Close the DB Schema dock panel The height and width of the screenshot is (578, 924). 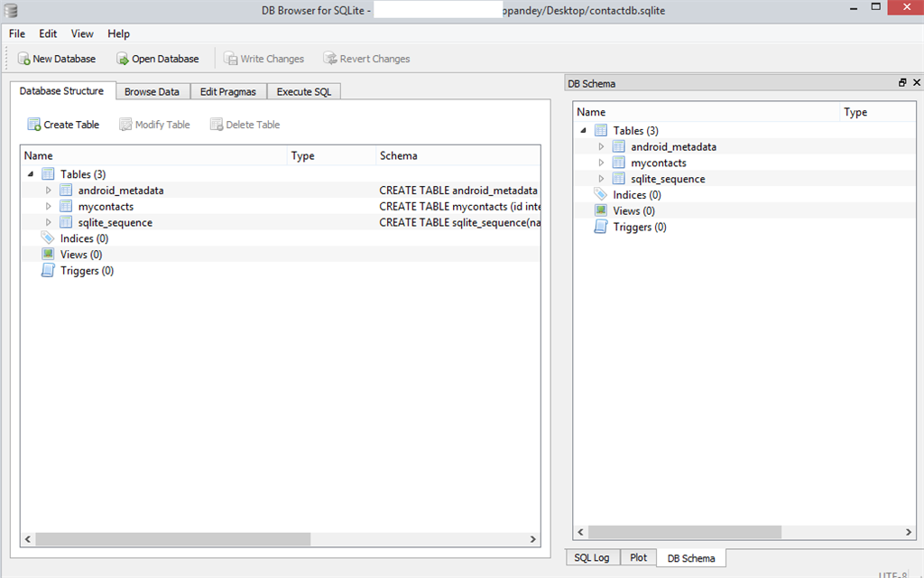[917, 82]
